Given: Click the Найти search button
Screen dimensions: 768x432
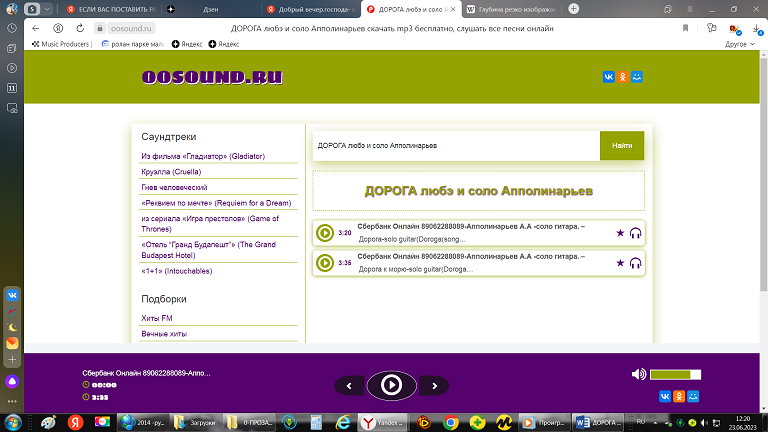Looking at the screenshot, I should (622, 145).
